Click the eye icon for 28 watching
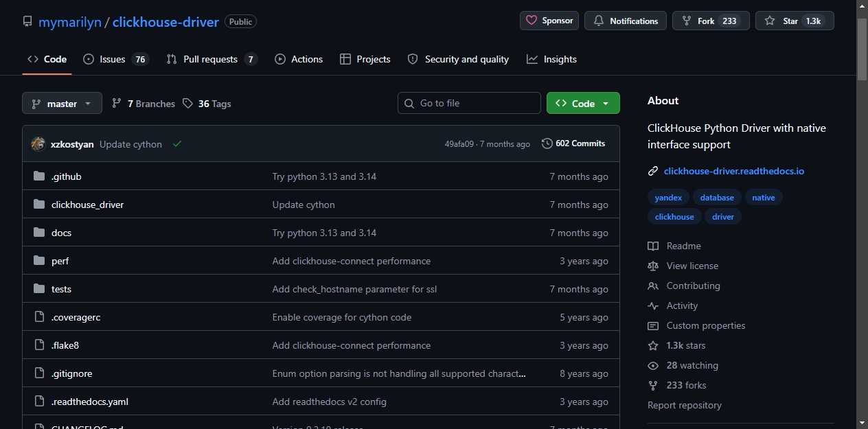 pyautogui.click(x=653, y=365)
